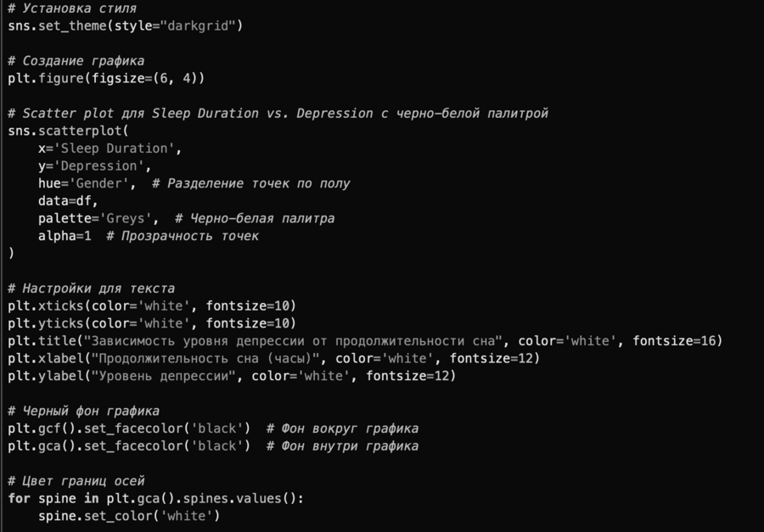
Task: Click the sns.scatterplot call line
Action: [x=68, y=132]
